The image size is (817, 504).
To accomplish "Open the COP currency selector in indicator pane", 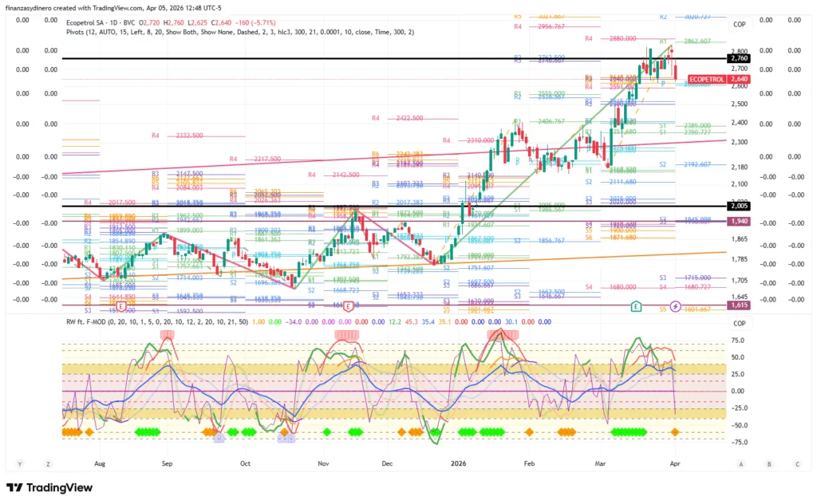I will (x=739, y=323).
